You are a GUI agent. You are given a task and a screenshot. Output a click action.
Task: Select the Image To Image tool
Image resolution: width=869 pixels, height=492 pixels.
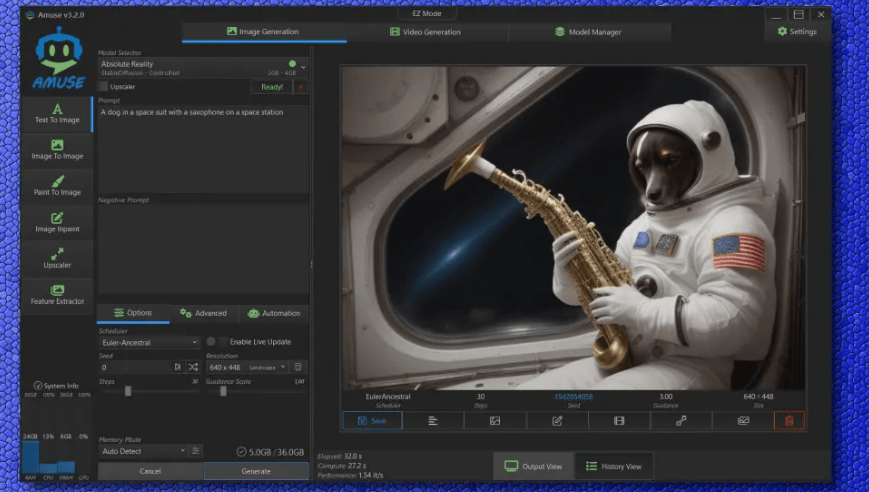[x=57, y=150]
